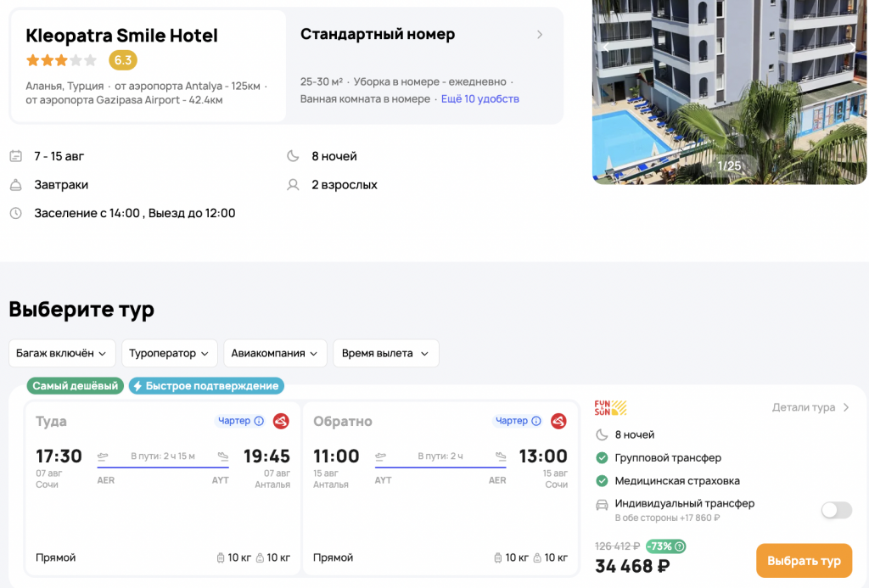
Task: Click the 19:45 arrival time
Action: coord(267,456)
